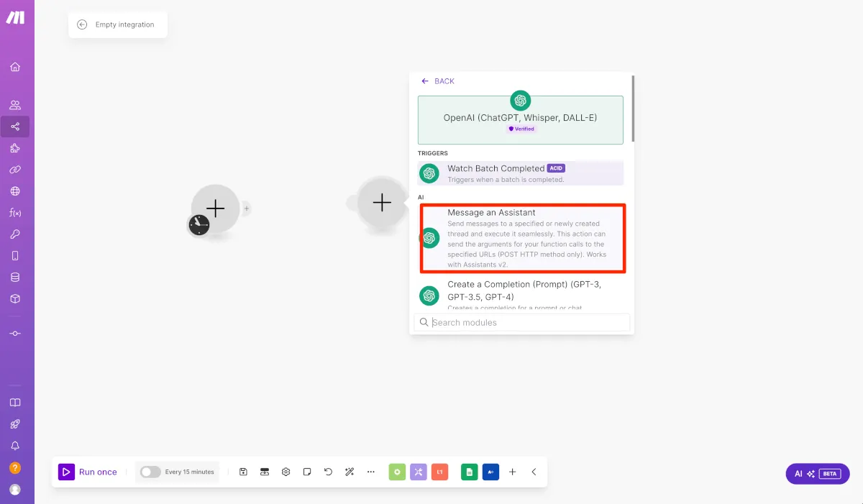
Task: Click the Every 15 minutes schedule label
Action: tap(190, 472)
